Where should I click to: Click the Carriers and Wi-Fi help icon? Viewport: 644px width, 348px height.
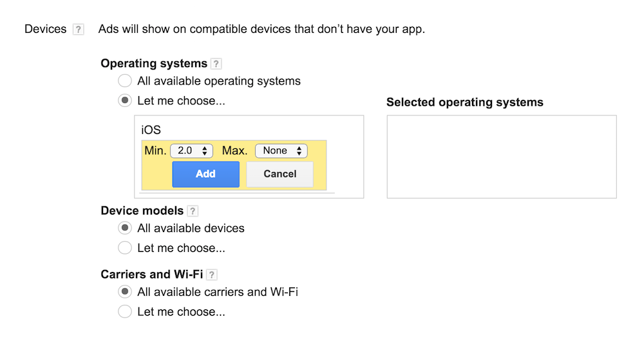coord(212,275)
